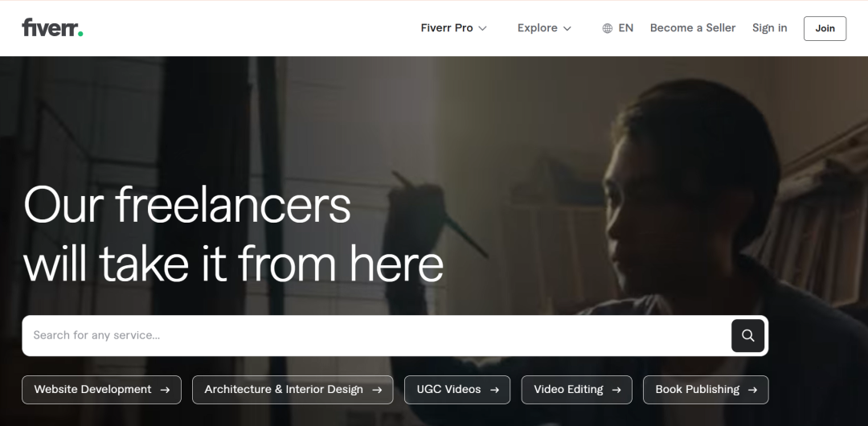Choose the Website Development category
Image resolution: width=868 pixels, height=426 pixels.
(x=101, y=390)
